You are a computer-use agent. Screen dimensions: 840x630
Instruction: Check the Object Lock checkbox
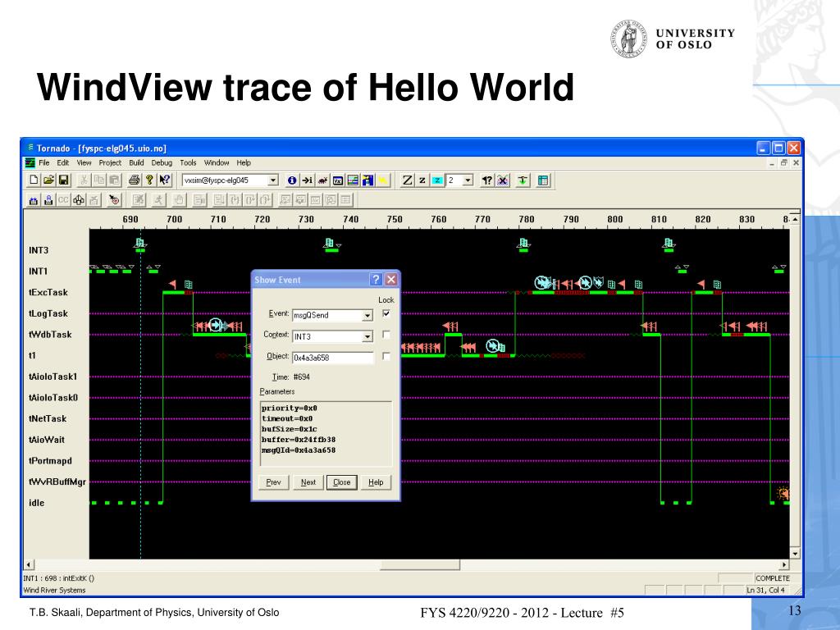(386, 356)
